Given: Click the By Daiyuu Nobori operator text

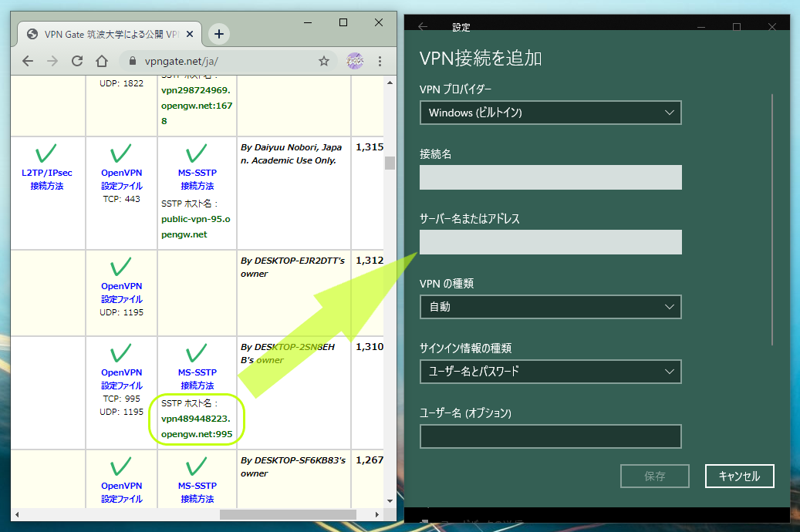Looking at the screenshot, I should 291,153.
